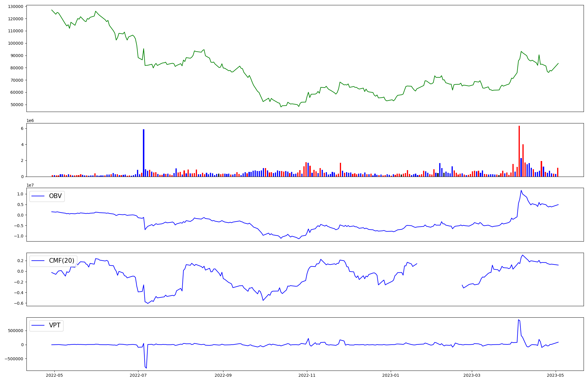Click the OBV line peak in April 2023
The image size is (588, 382).
521,190
